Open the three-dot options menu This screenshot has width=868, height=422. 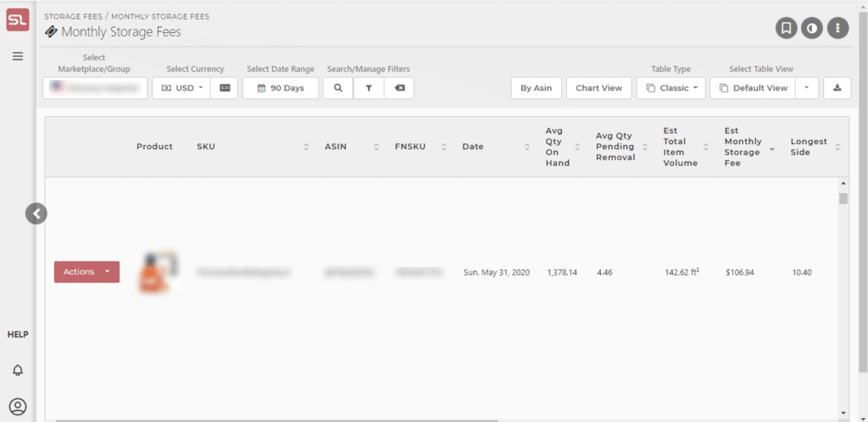pyautogui.click(x=838, y=28)
